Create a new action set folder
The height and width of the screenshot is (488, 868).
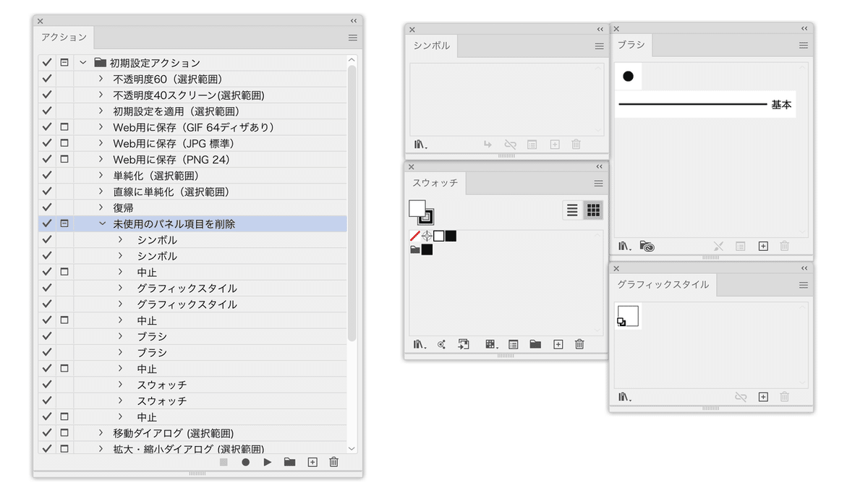[x=289, y=462]
